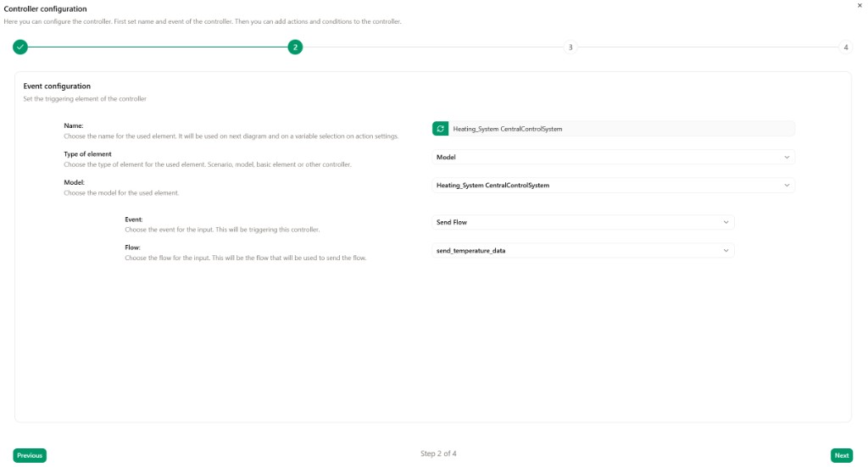Click the 'Type of element' label
This screenshot has width=868, height=467.
[x=87, y=154]
